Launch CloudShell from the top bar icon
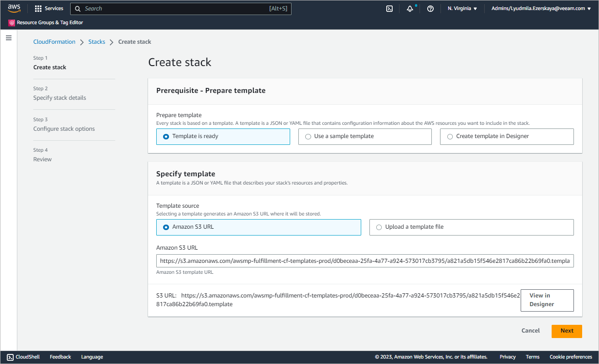The height and width of the screenshot is (364, 599). (x=389, y=9)
